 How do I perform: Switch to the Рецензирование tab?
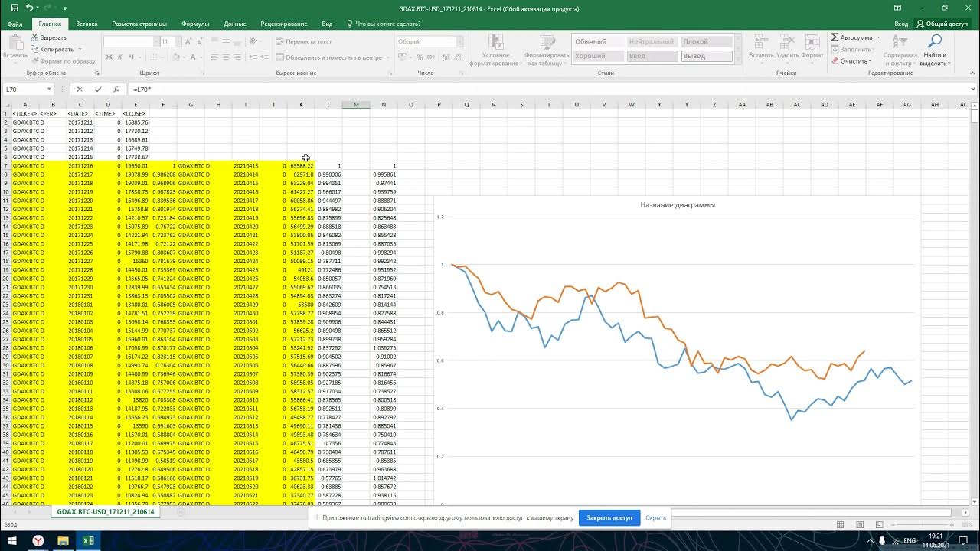[x=284, y=24]
